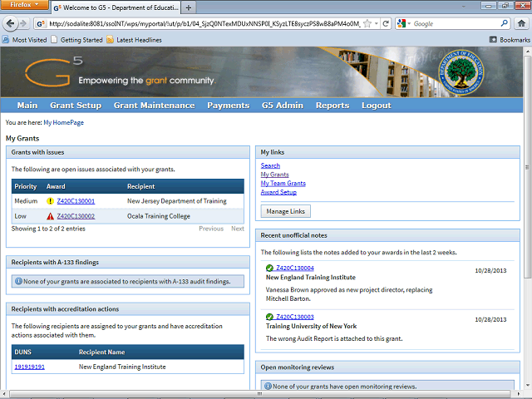Viewport: 532px width, 399px height.
Task: Select recipient text Ocala Training College
Action: (159, 216)
